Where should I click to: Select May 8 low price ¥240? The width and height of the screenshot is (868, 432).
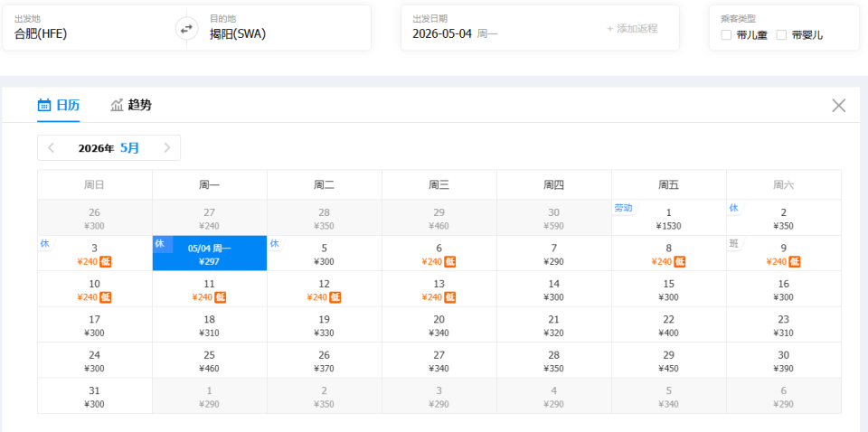[x=669, y=253]
